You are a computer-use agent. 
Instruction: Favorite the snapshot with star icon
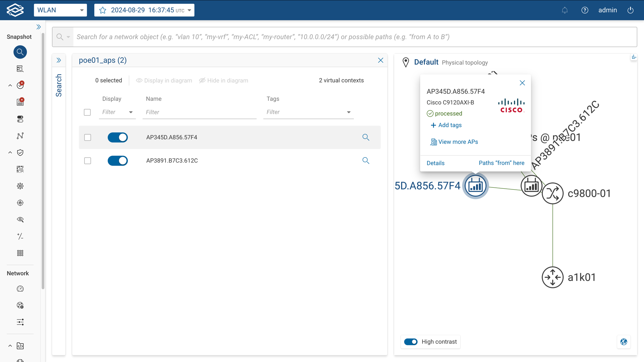[103, 10]
